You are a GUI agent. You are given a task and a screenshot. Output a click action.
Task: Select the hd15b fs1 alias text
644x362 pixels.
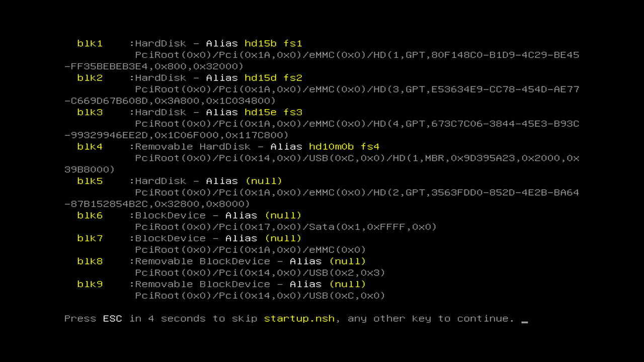[x=273, y=43]
